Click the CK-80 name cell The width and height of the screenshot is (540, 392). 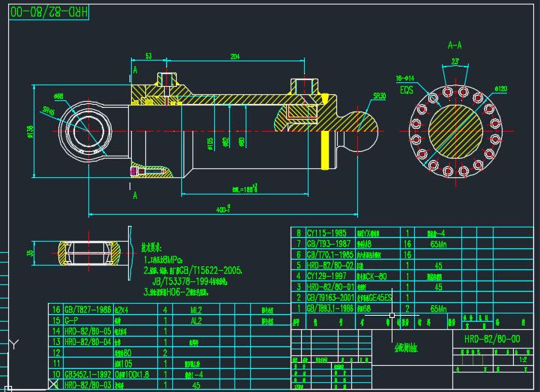tap(372, 276)
